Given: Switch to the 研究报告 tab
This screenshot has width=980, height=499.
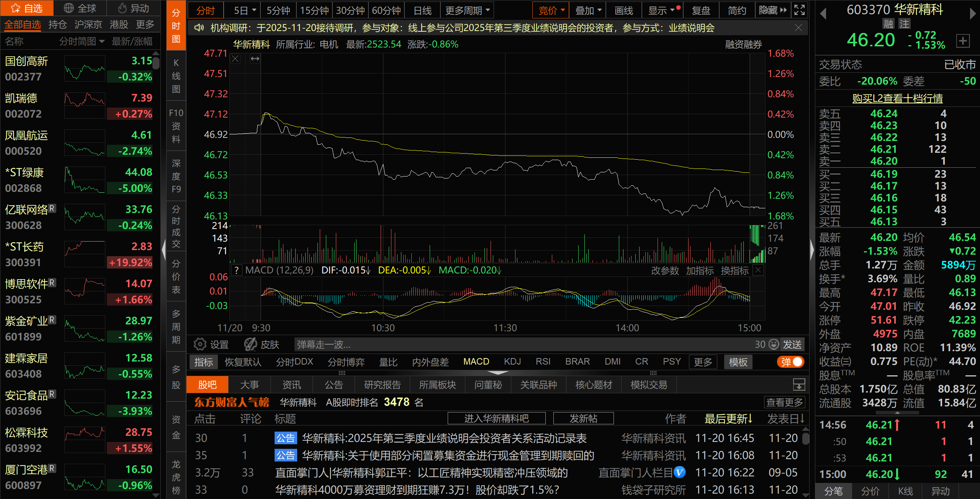Looking at the screenshot, I should coord(382,385).
